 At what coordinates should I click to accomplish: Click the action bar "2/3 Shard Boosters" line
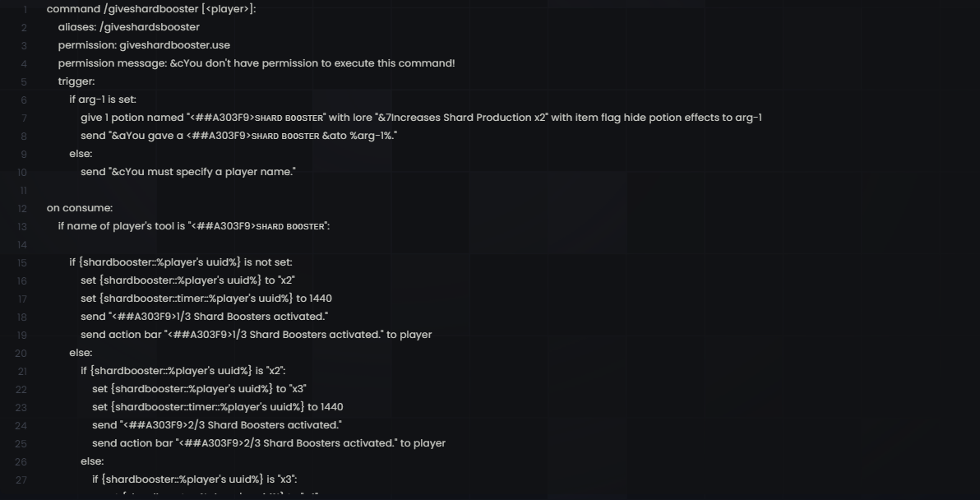(x=268, y=443)
